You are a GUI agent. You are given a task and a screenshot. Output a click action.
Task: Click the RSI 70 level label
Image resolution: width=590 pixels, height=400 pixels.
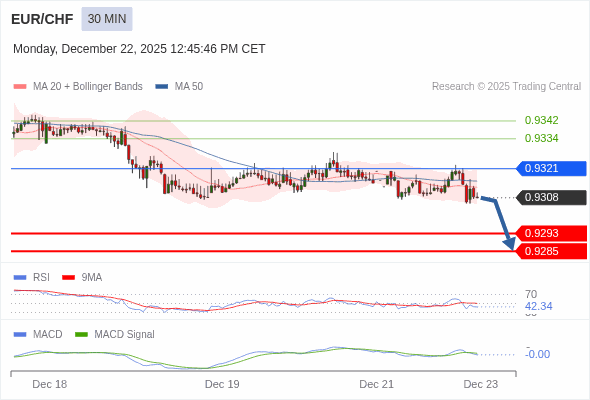click(x=531, y=294)
